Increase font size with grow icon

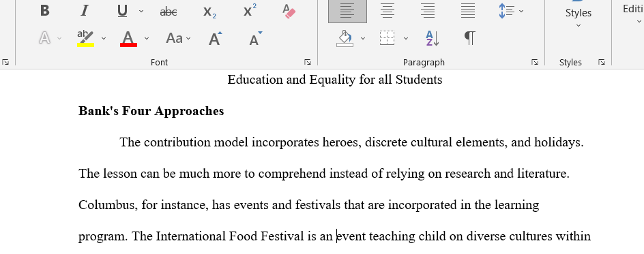click(x=215, y=39)
